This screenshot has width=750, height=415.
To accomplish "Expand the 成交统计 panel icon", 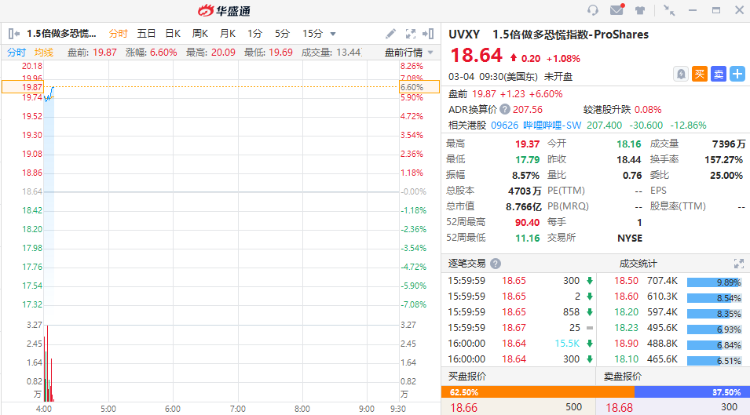I will 739,263.
